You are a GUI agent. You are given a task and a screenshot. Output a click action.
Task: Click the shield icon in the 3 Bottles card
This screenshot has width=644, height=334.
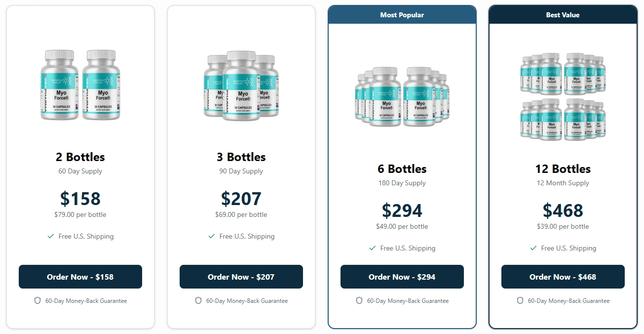198,300
